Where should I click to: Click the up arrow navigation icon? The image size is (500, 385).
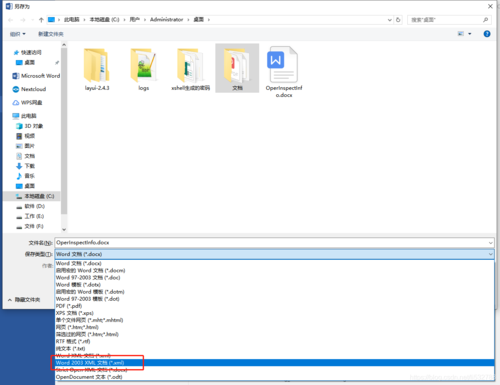(x=41, y=20)
